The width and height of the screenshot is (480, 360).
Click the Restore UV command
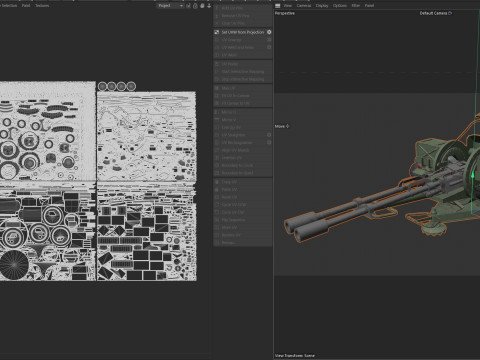coord(243,235)
